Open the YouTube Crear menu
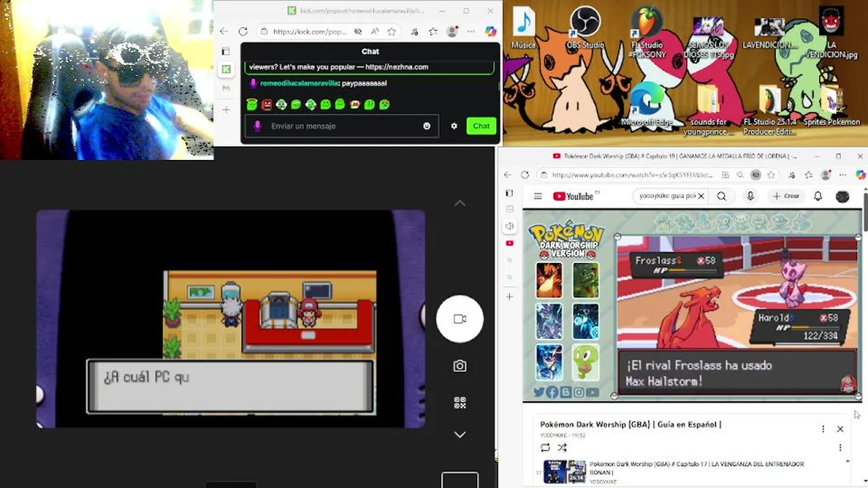 click(x=786, y=196)
